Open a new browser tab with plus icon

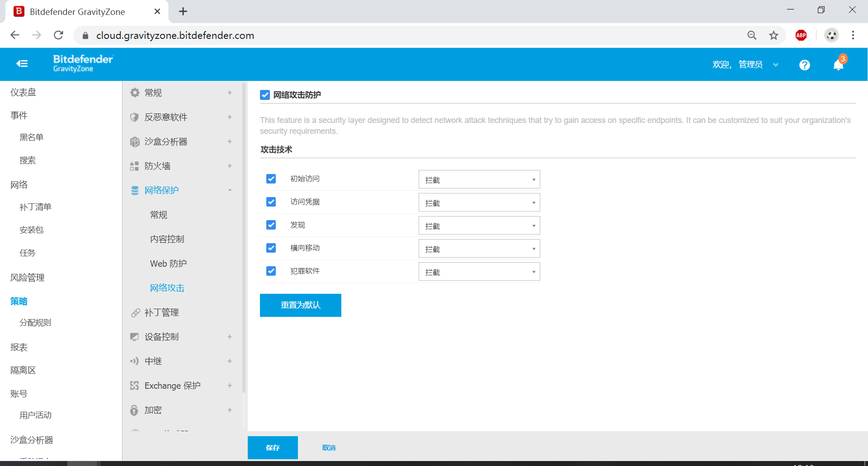[183, 11]
